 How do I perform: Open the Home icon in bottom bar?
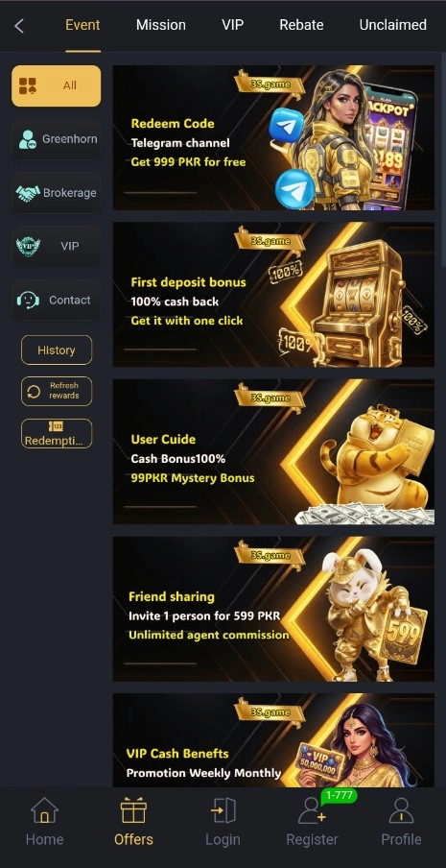tap(44, 811)
